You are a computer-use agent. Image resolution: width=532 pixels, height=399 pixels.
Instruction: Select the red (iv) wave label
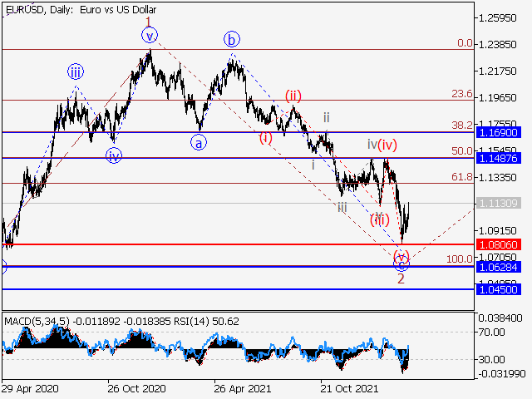(x=387, y=145)
